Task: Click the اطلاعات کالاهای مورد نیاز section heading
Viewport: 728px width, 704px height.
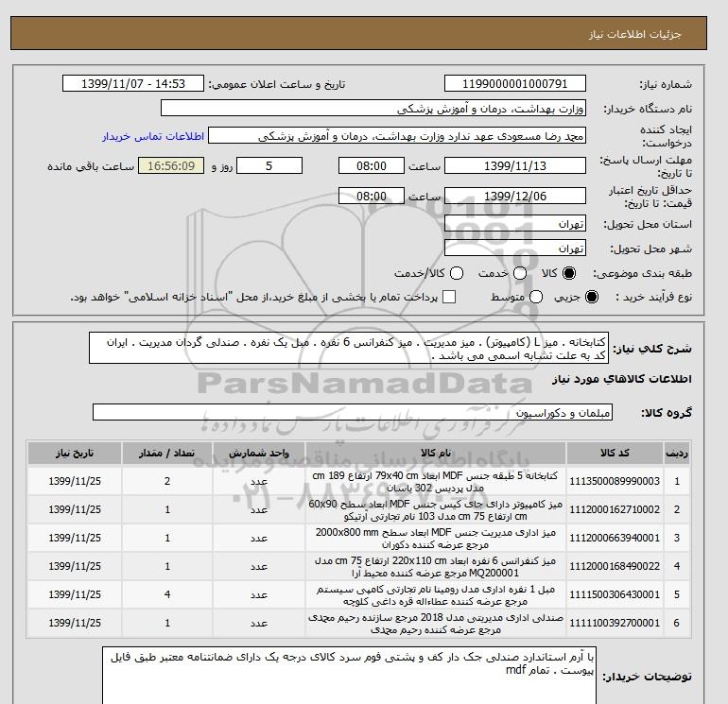Action: click(622, 379)
